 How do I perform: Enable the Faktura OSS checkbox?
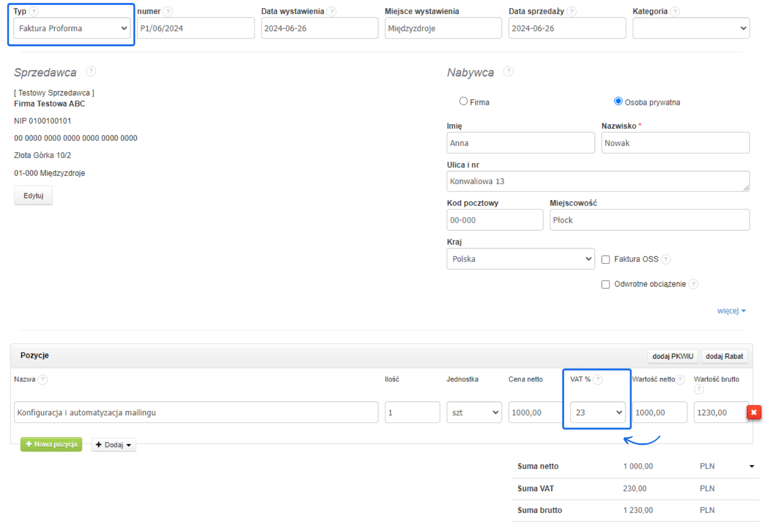point(606,260)
